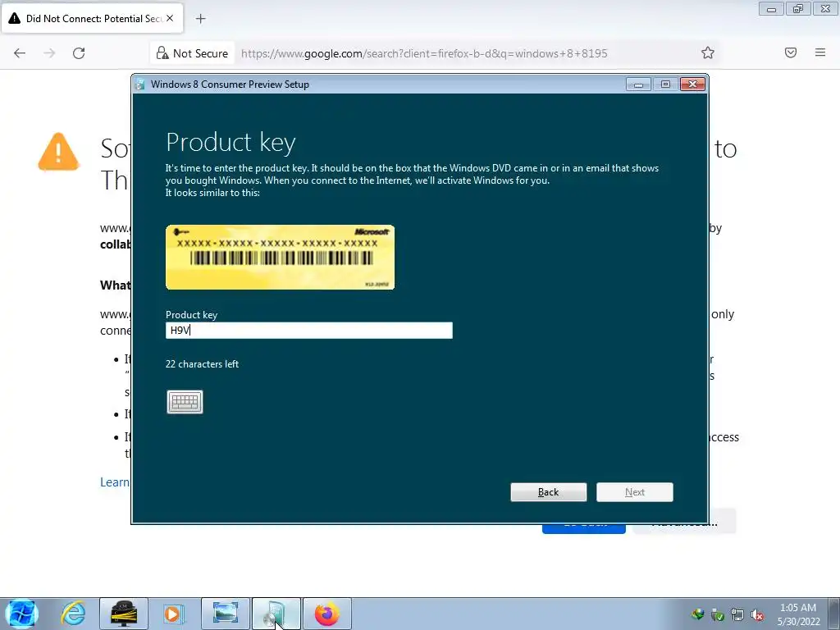Click into the Product key input field

point(309,330)
